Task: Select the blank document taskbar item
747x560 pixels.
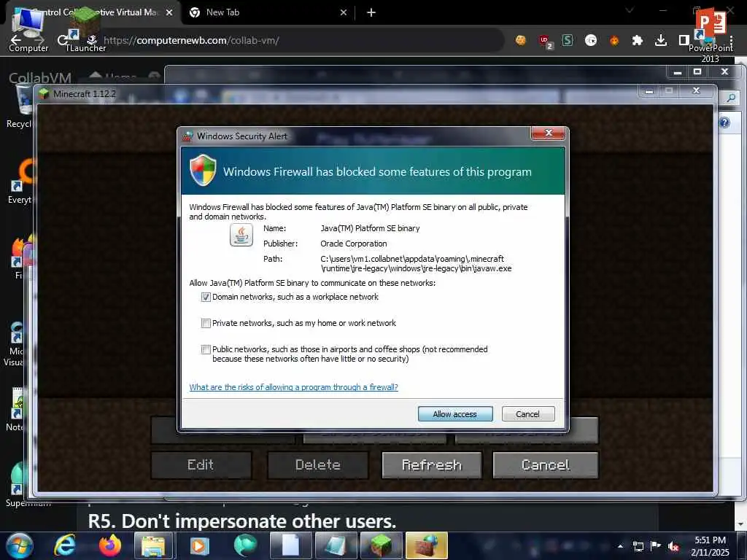Action: (x=290, y=545)
